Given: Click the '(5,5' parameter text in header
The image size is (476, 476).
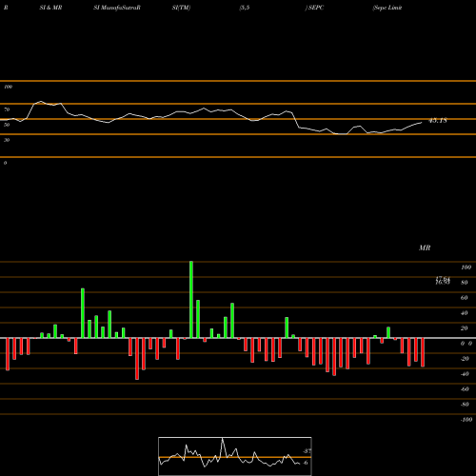Looking at the screenshot, I should (x=245, y=8).
